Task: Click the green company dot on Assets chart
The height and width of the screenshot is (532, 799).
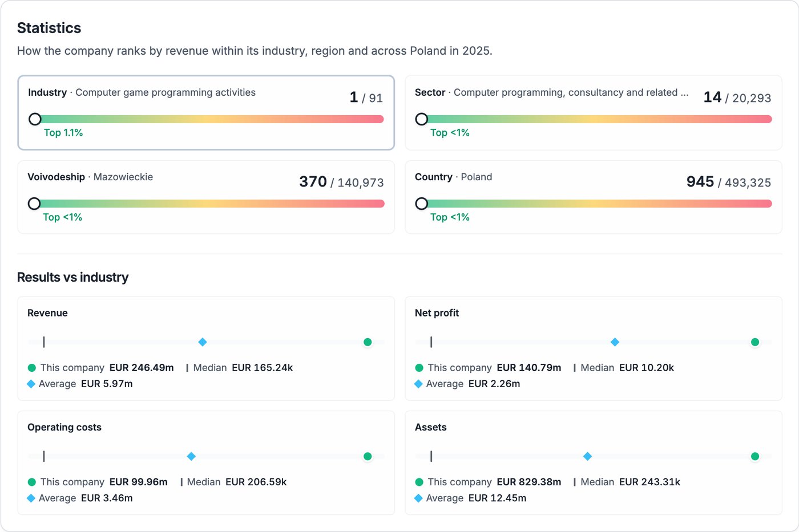Action: [755, 456]
